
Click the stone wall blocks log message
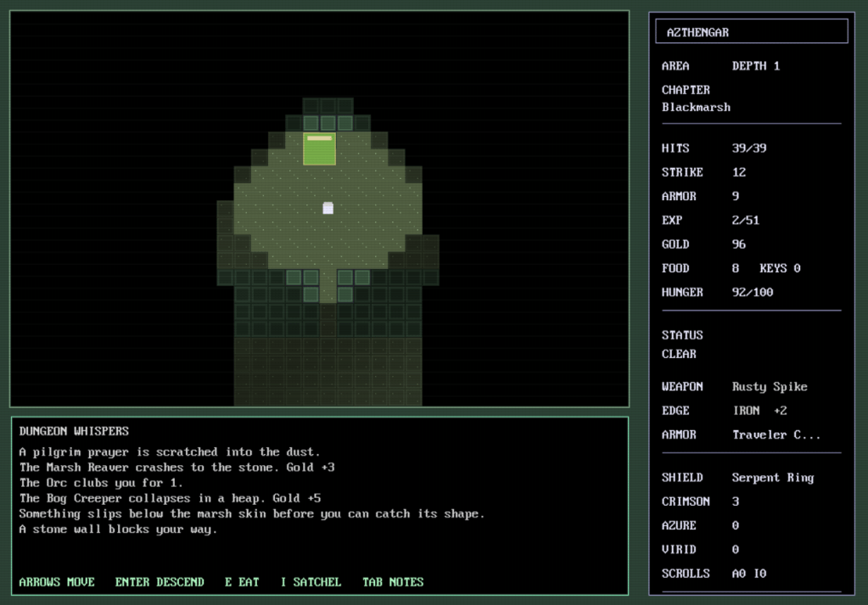click(x=118, y=529)
